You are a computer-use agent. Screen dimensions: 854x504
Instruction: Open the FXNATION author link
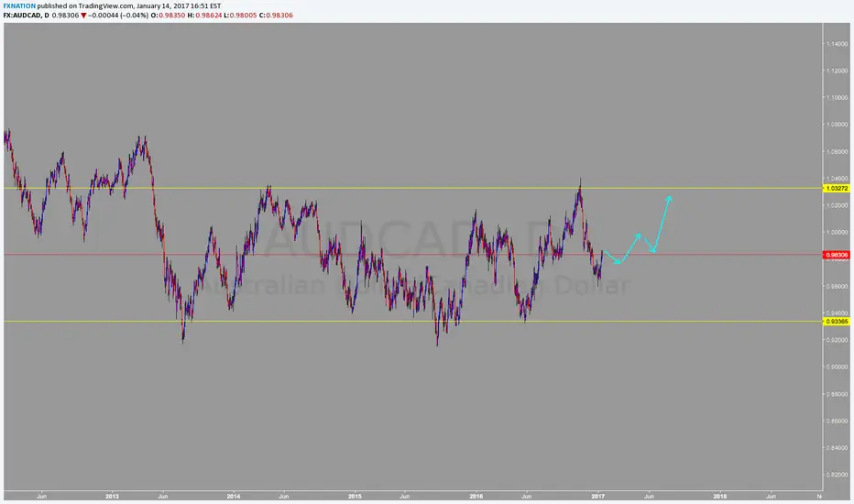19,6
